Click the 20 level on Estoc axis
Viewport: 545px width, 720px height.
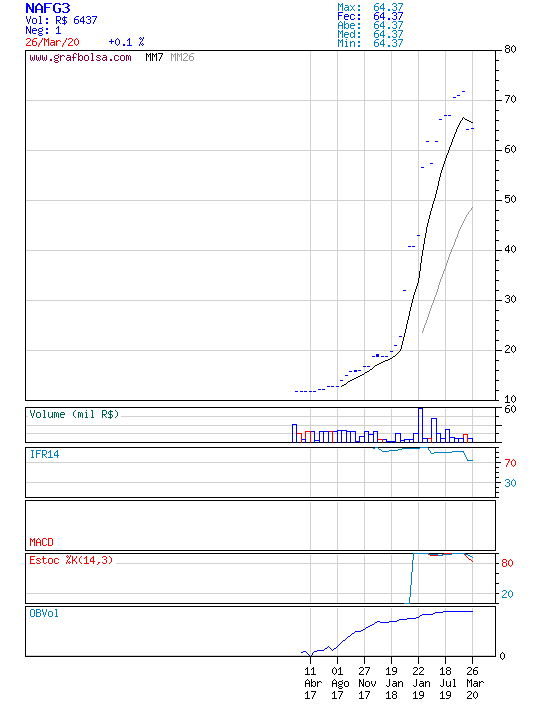point(507,594)
